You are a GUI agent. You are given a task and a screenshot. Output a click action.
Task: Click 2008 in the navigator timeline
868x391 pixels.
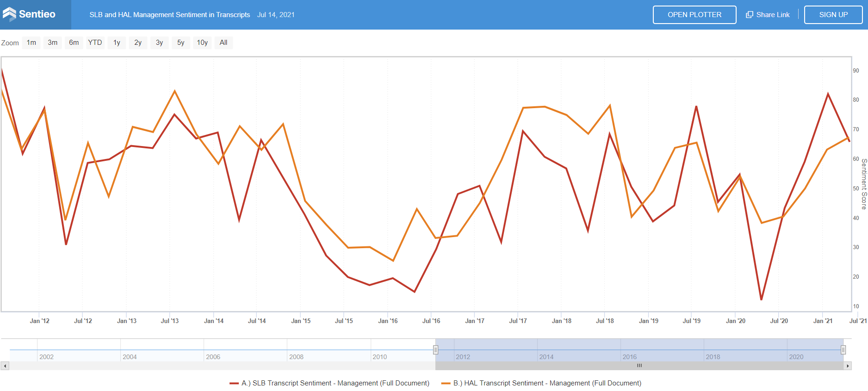pyautogui.click(x=296, y=357)
